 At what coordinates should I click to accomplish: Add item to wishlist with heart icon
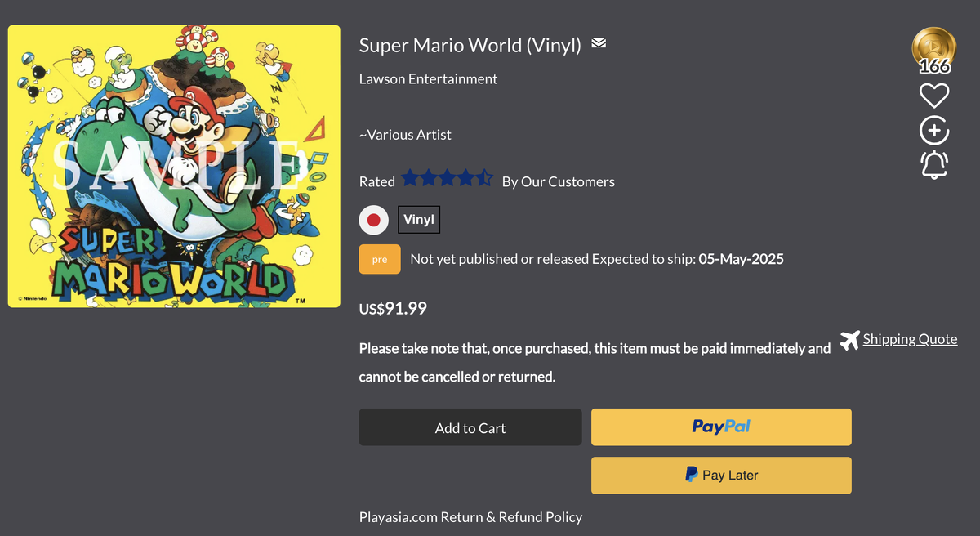click(934, 96)
